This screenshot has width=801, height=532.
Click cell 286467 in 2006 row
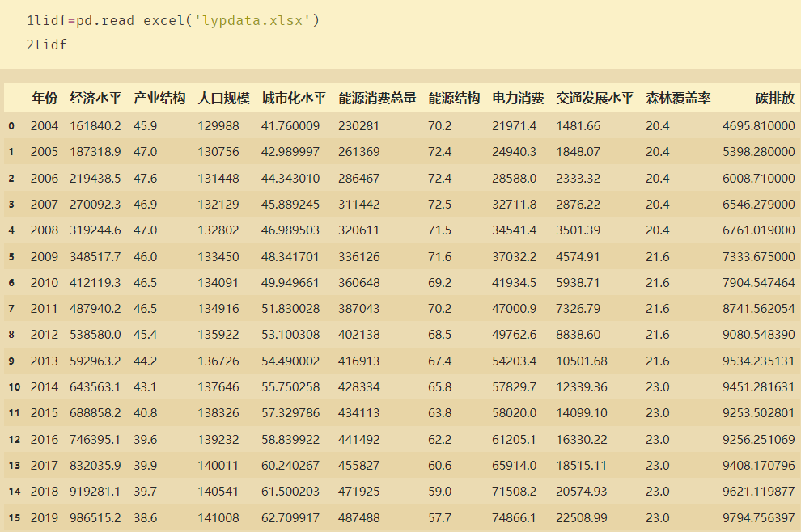pyautogui.click(x=358, y=179)
